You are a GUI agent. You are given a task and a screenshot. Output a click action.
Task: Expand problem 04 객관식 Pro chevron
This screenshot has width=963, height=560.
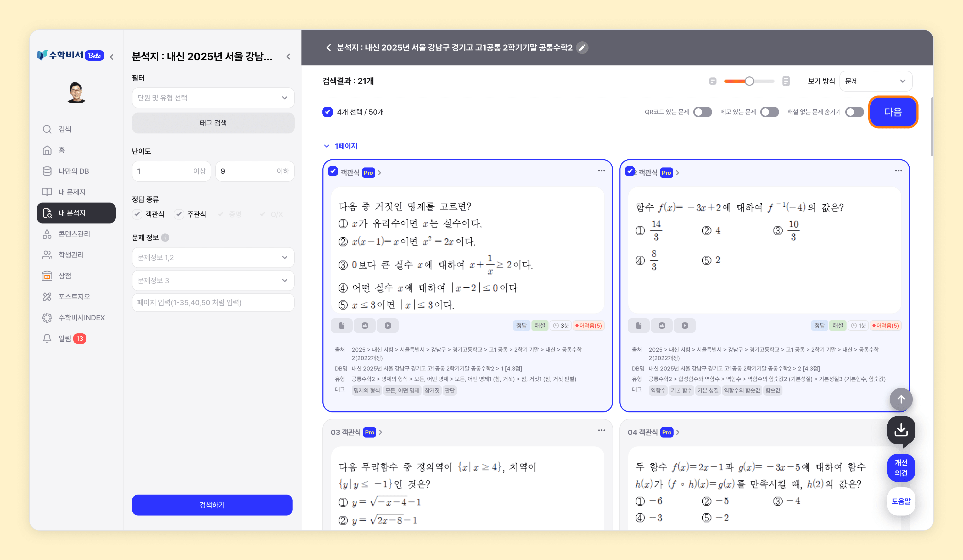678,432
